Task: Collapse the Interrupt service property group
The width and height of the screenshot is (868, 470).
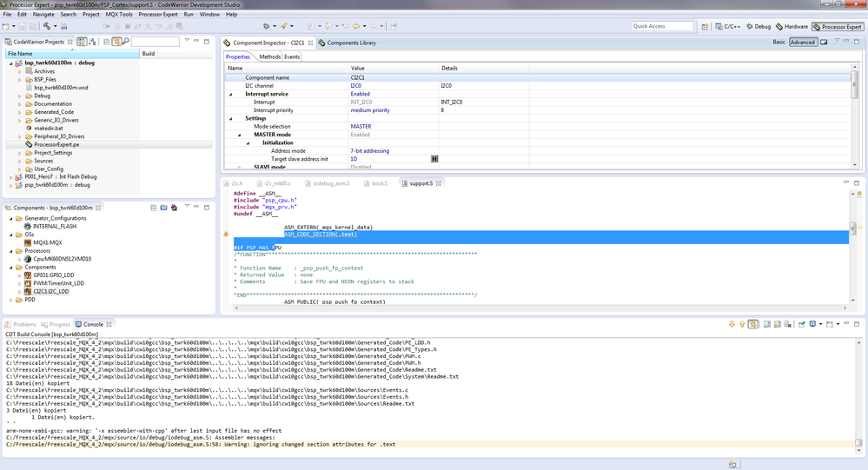Action: click(x=231, y=94)
